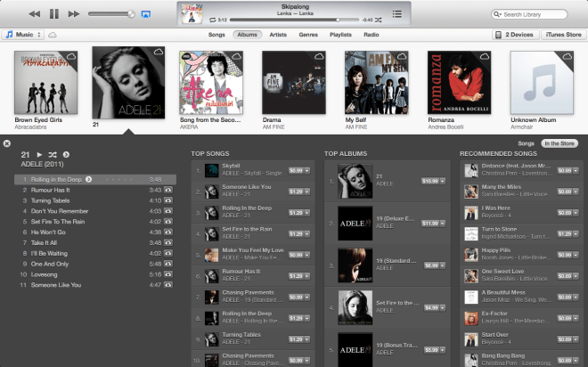Go back to the previous track
588x367 pixels.
click(34, 14)
